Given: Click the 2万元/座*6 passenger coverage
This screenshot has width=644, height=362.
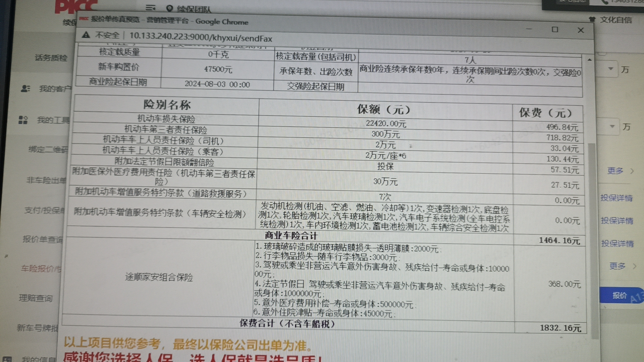Looking at the screenshot, I should 386,156.
